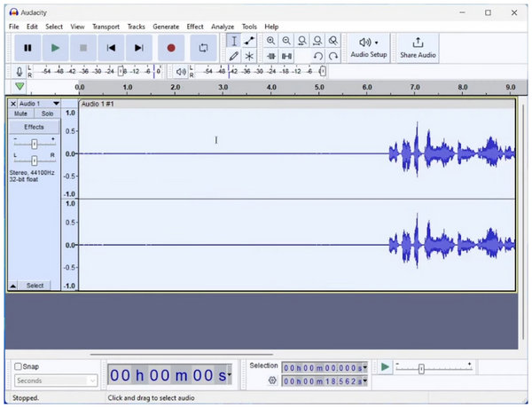This screenshot has height=408, width=532.
Task: Click the track Select button
Action: [x=35, y=286]
